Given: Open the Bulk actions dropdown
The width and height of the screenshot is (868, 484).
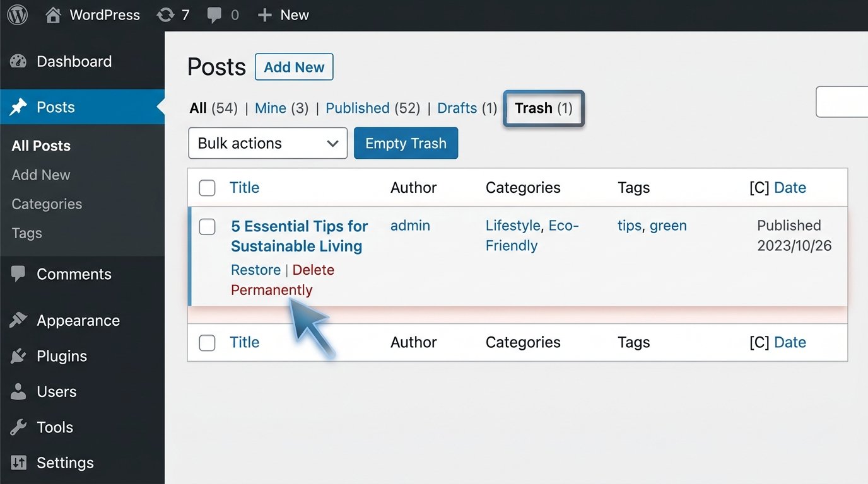Looking at the screenshot, I should point(268,143).
